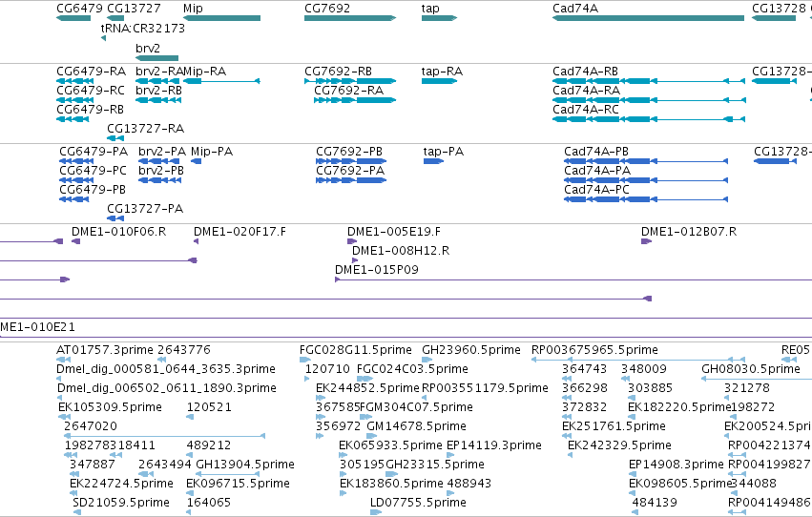Select the EK242329.5prime EST label

(619, 445)
